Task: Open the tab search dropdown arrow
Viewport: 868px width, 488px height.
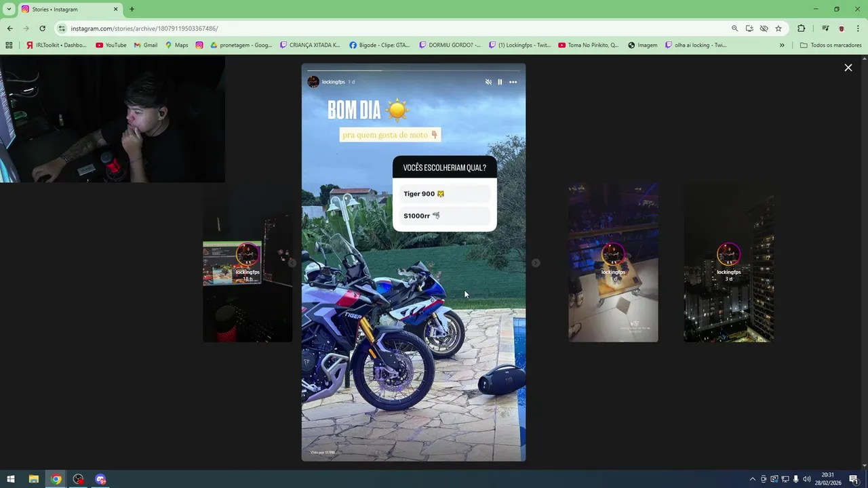Action: (9, 9)
